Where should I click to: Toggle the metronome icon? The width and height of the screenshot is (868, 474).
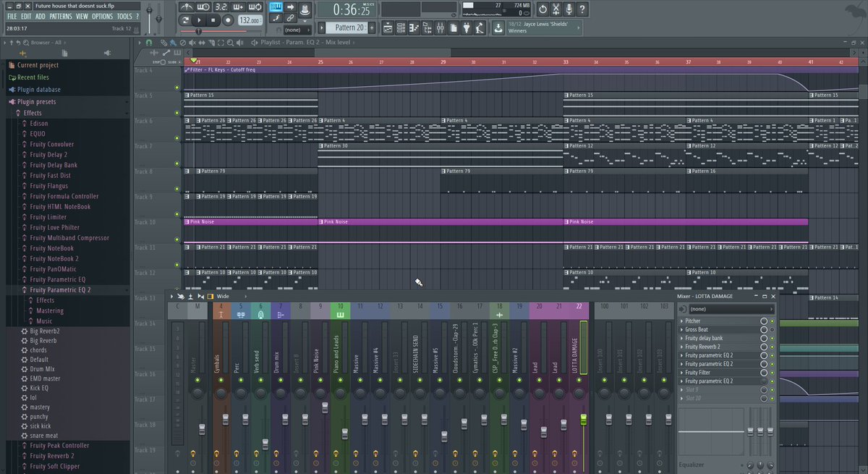(x=187, y=7)
